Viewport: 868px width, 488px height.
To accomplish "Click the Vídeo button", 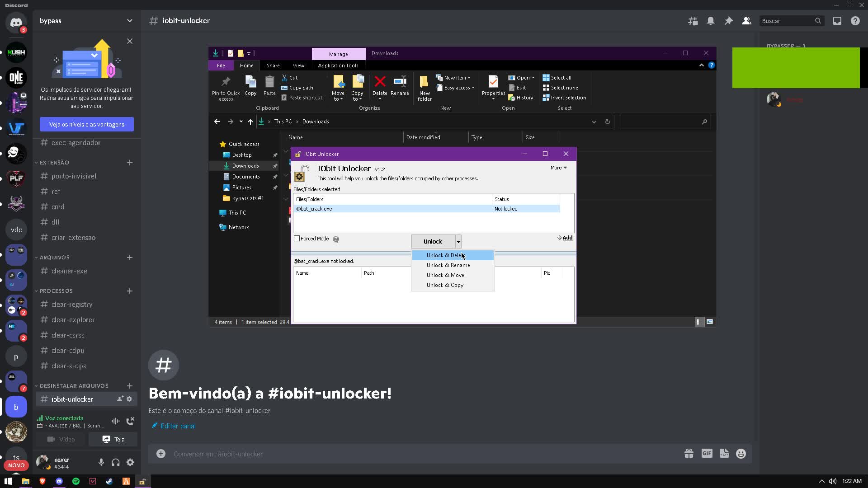I will [61, 439].
